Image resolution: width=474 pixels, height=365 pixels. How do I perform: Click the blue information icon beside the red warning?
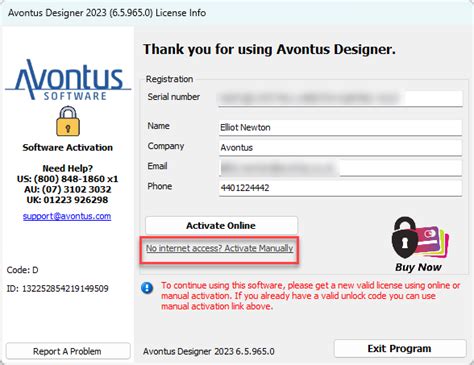[147, 288]
